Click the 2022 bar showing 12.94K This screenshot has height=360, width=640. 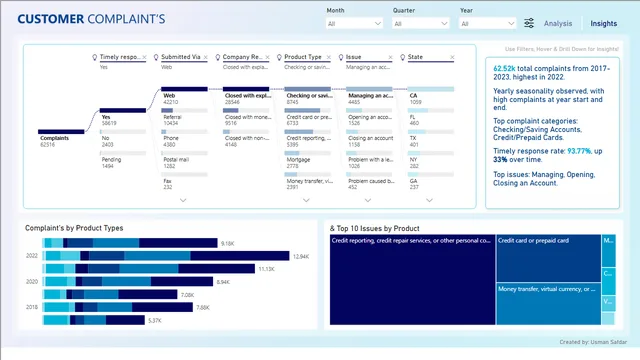coord(166,256)
